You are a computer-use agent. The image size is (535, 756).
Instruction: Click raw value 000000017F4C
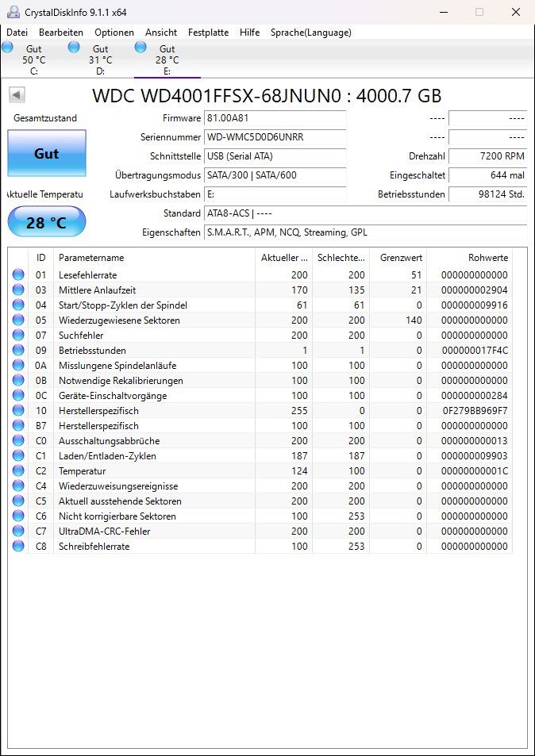coord(475,351)
